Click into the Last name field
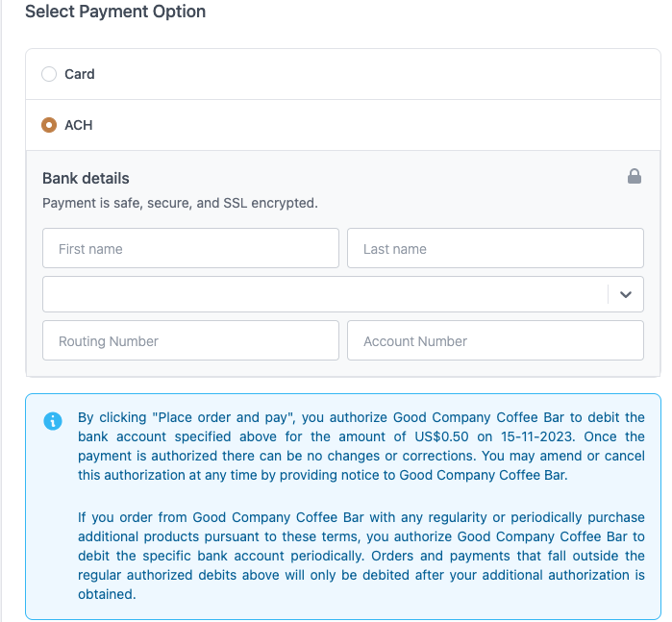The height and width of the screenshot is (622, 672). point(495,248)
